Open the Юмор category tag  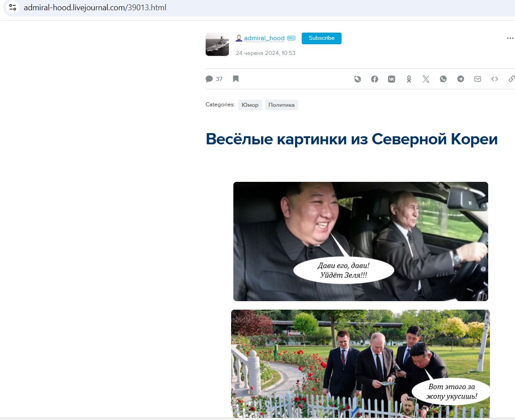pyautogui.click(x=250, y=105)
